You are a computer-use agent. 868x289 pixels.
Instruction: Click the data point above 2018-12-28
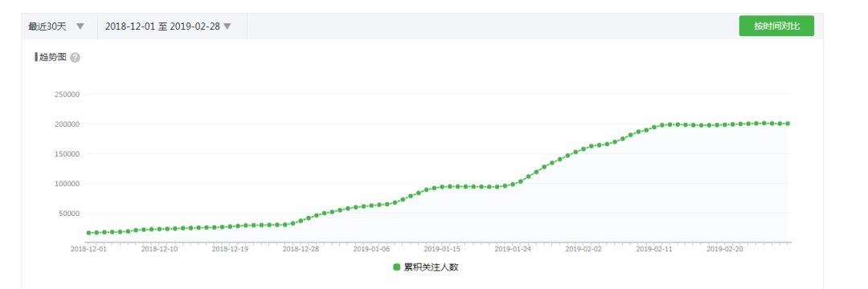301,221
